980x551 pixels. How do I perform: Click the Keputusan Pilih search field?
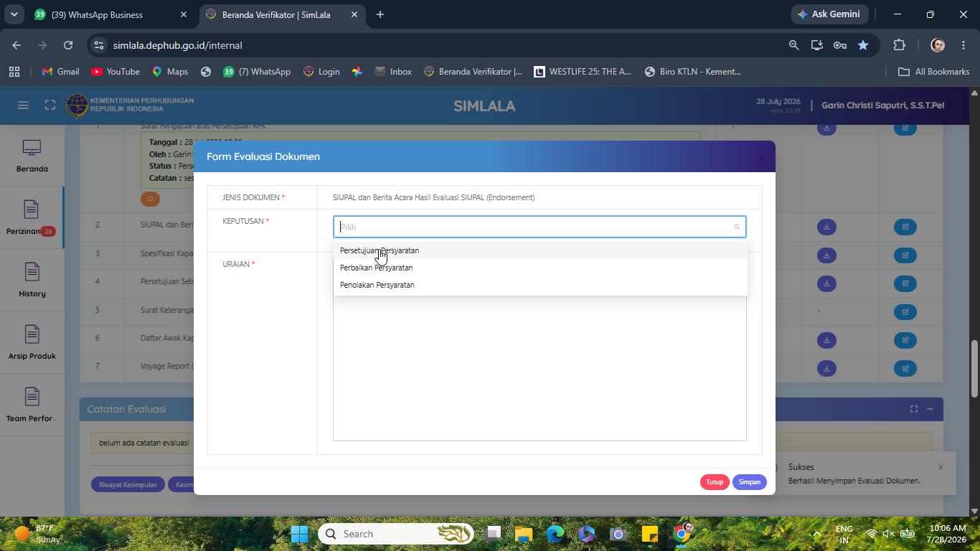pos(540,227)
